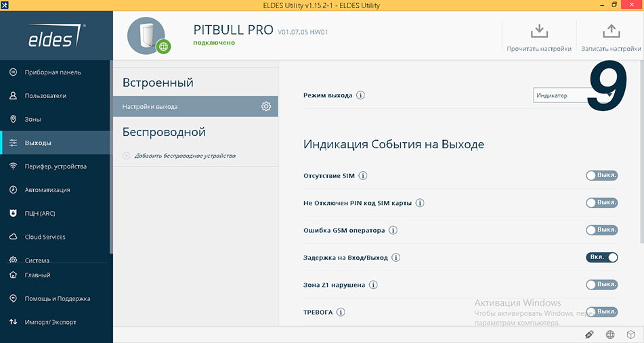Click the Приборная панель sidebar icon
The width and height of the screenshot is (644, 343).
[x=13, y=72]
